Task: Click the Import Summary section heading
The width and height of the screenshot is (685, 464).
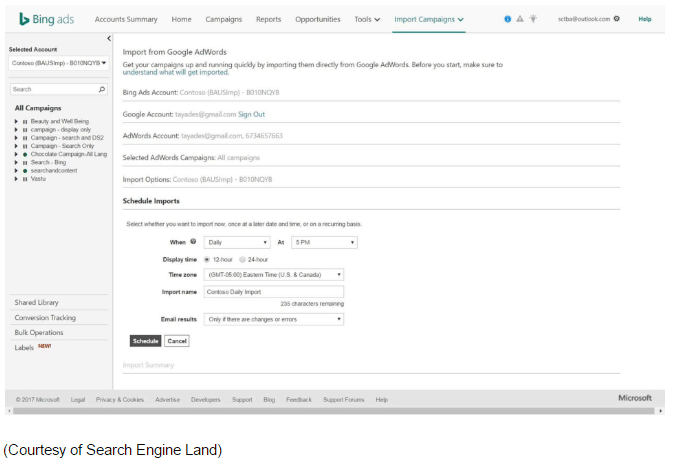Action: click(148, 365)
